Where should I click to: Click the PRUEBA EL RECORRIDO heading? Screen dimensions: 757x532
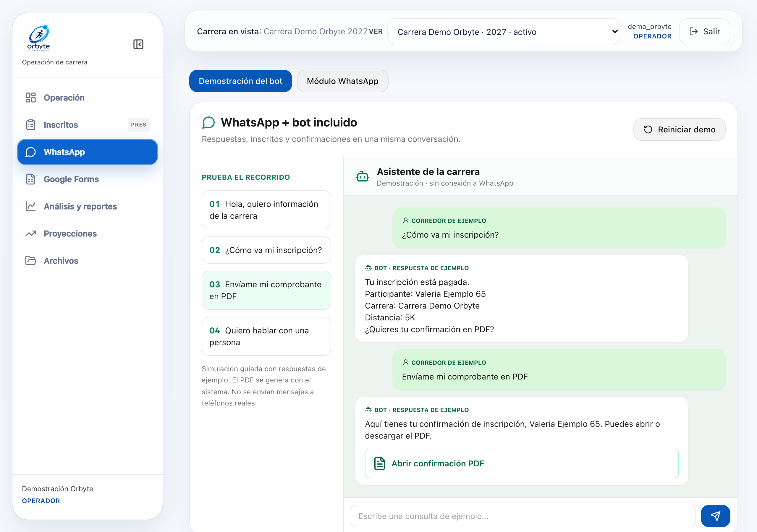pos(246,177)
